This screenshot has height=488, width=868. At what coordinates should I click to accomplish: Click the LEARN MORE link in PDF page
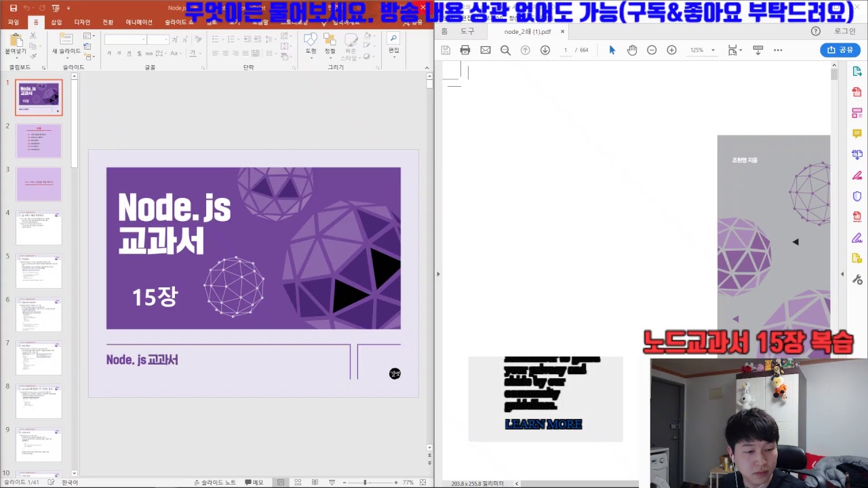pos(543,424)
